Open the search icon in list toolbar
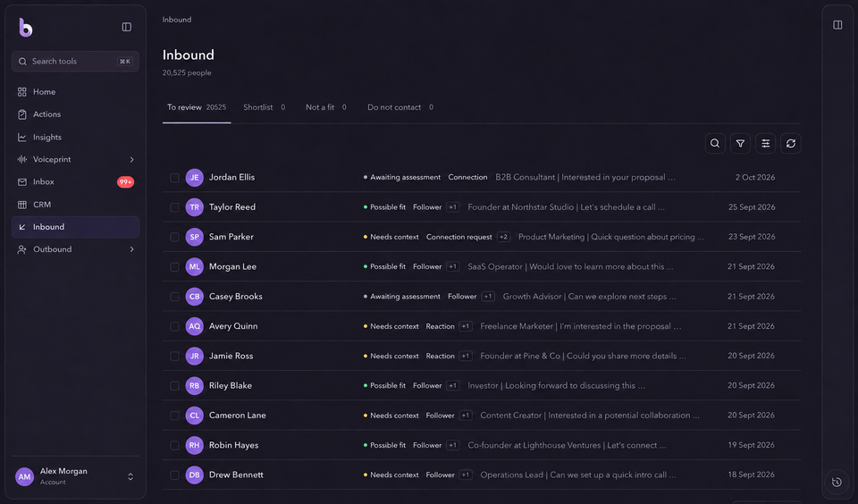 [715, 143]
